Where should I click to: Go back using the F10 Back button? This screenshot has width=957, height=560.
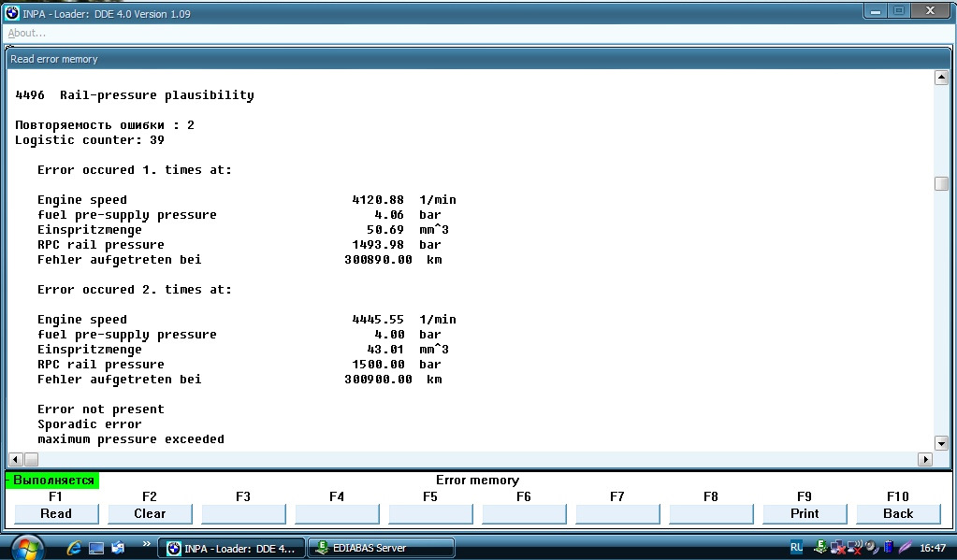pyautogui.click(x=898, y=513)
